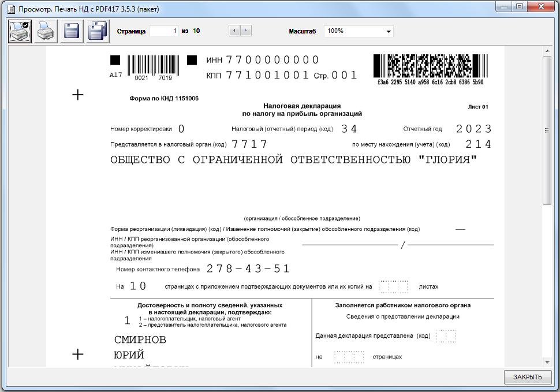Viewport: 560px width, 392px height.
Task: Open the Масштаб 100% dropdown
Action: (359, 31)
